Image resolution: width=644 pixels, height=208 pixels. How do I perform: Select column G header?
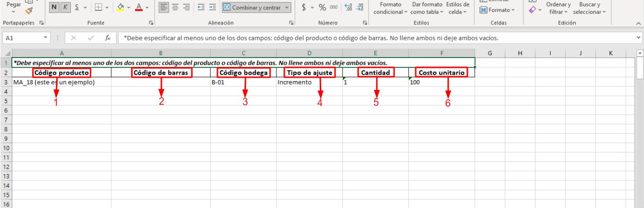[490, 53]
